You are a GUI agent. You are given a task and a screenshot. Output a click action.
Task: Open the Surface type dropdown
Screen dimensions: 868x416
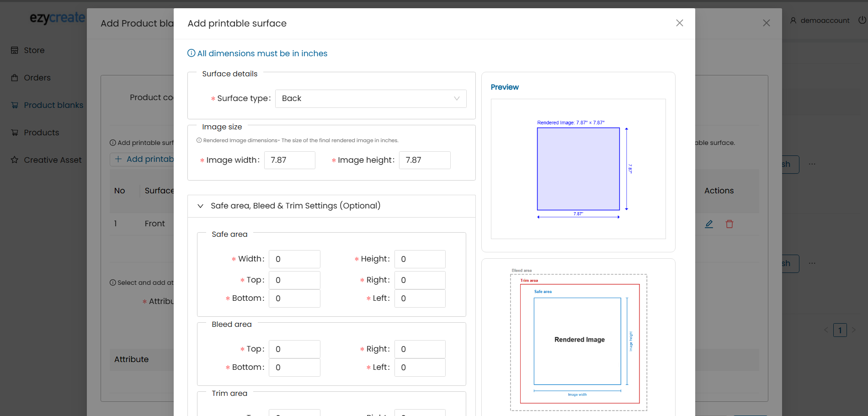pyautogui.click(x=370, y=99)
